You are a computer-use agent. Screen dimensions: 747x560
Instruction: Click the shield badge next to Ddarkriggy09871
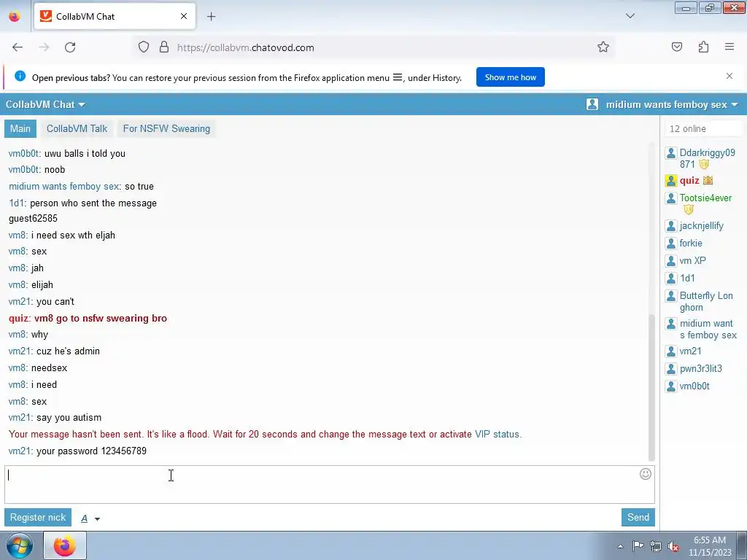coord(704,164)
